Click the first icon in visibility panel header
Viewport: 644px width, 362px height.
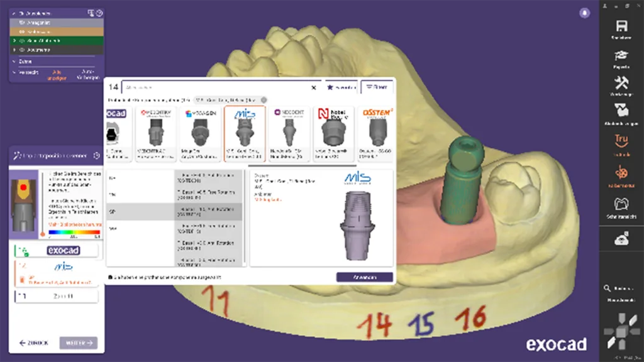pyautogui.click(x=91, y=13)
